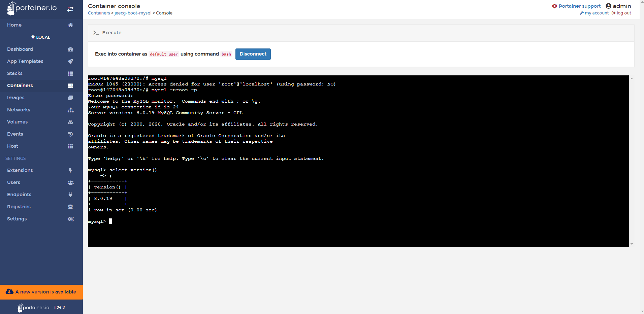Click the Execute panel heading

pyautogui.click(x=112, y=33)
